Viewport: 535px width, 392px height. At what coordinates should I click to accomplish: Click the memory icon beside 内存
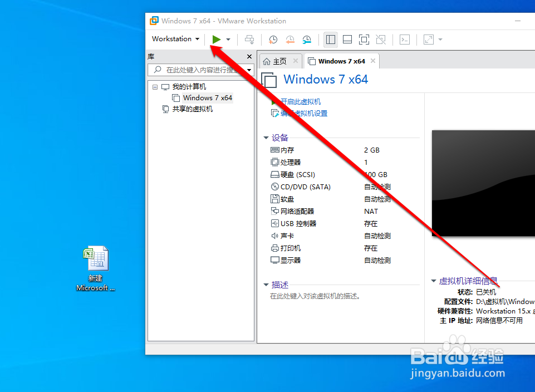(274, 150)
